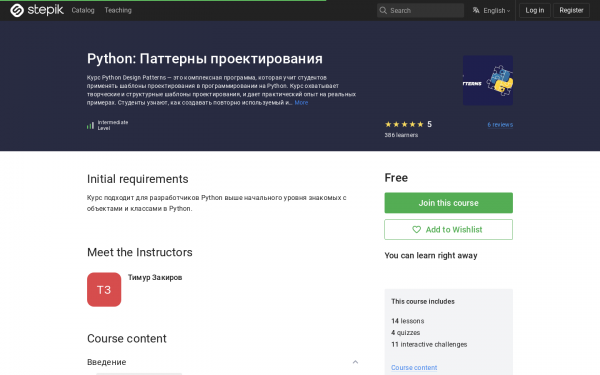Screen dimensions: 600x375
Task: Click the search magnifier icon
Action: [383, 10]
